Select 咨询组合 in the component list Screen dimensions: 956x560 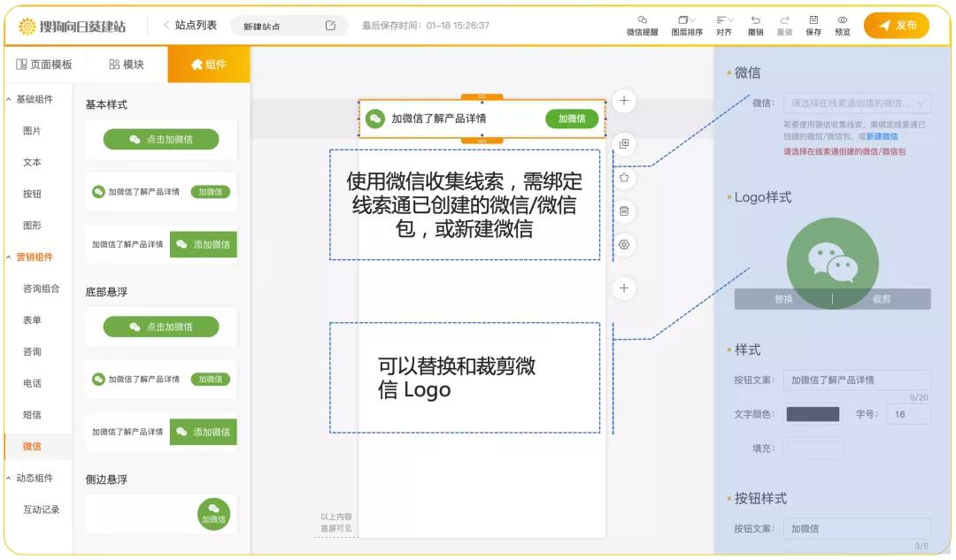[x=41, y=288]
